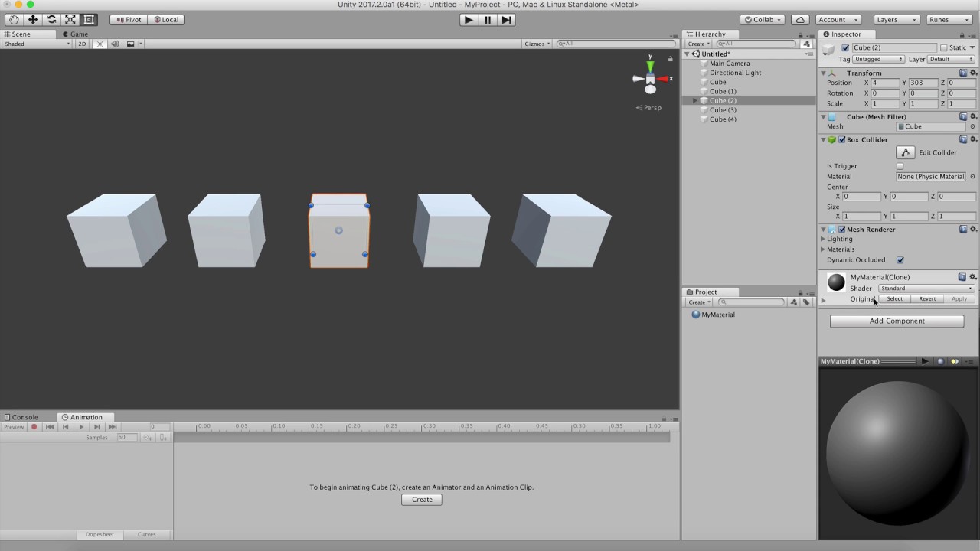Select the Scale tool in toolbar

coord(70,20)
